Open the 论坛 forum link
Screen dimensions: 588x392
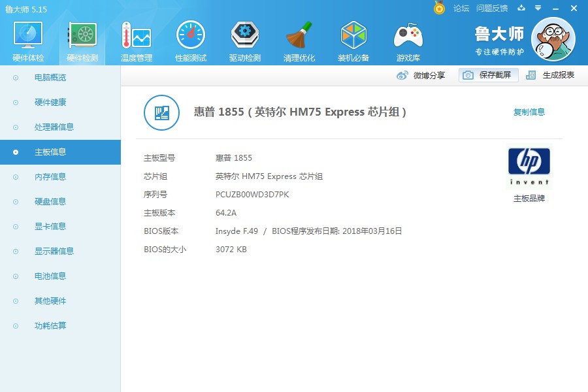[x=461, y=8]
